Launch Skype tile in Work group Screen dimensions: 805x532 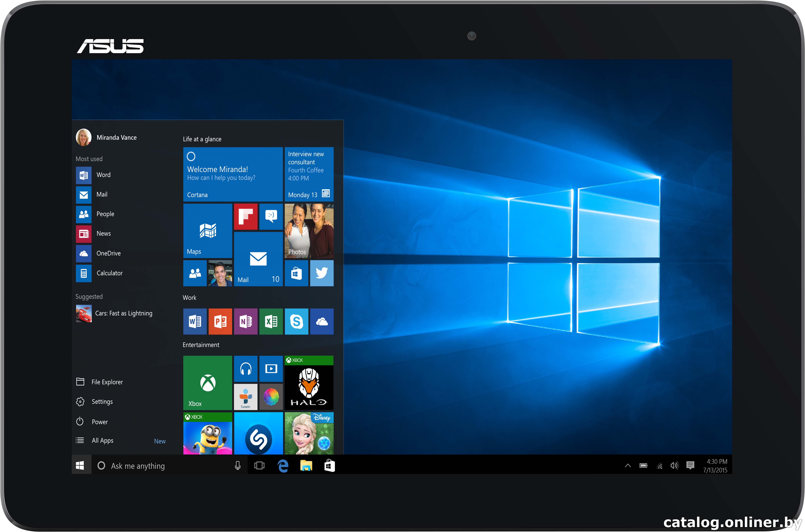click(x=297, y=322)
